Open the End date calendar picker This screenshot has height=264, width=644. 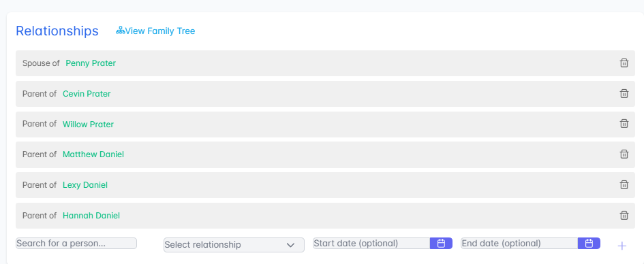(x=589, y=243)
